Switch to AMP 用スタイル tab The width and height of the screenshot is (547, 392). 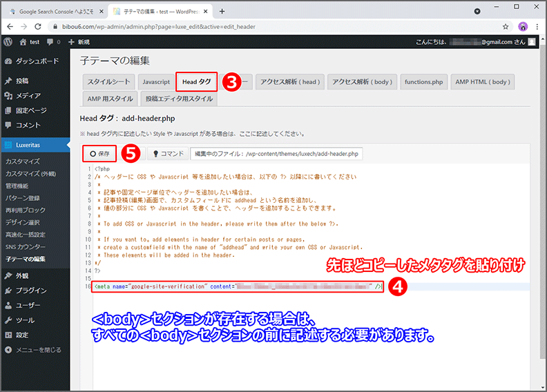click(111, 99)
